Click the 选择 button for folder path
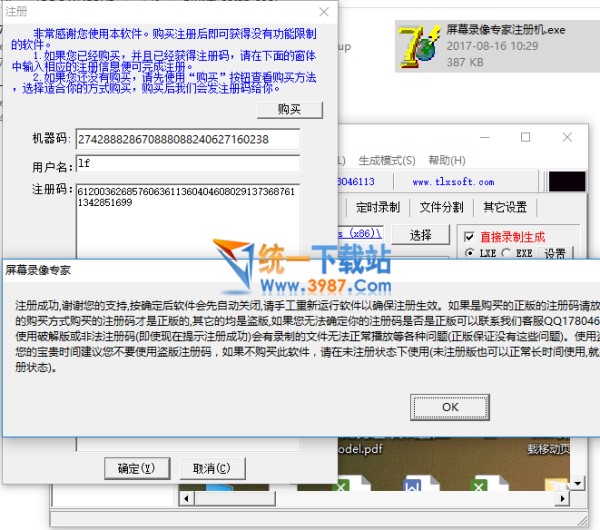Viewport: 600px width, 530px height. coord(421,235)
